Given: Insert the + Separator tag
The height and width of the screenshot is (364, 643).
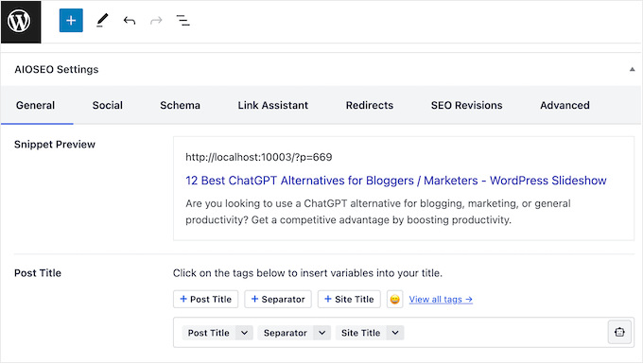Looking at the screenshot, I should coord(278,299).
